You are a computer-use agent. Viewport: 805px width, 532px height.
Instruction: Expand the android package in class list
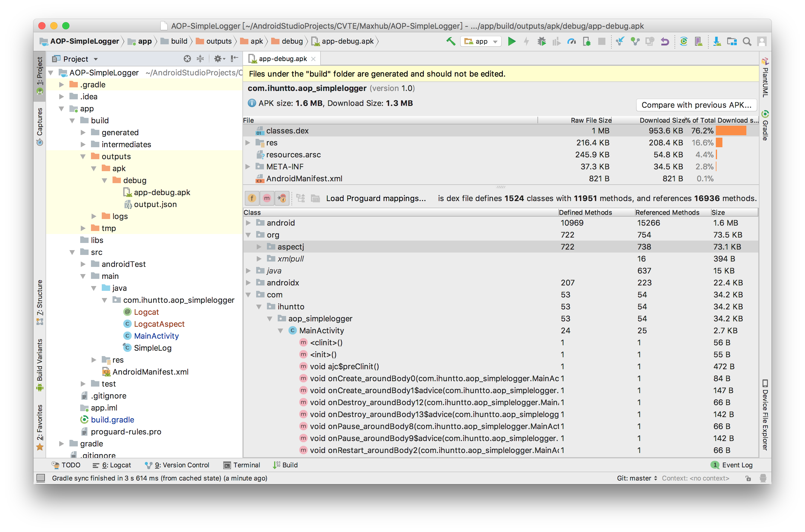pyautogui.click(x=248, y=223)
